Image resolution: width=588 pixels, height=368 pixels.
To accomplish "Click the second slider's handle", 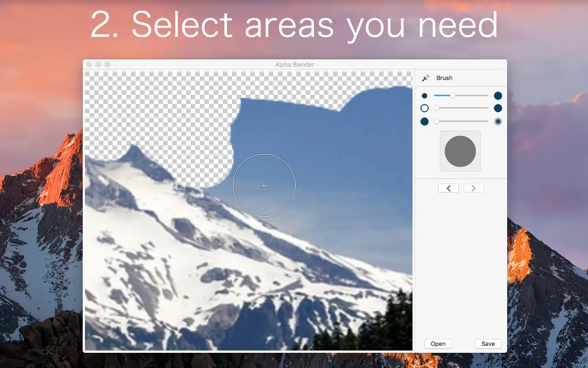I will pyautogui.click(x=437, y=109).
